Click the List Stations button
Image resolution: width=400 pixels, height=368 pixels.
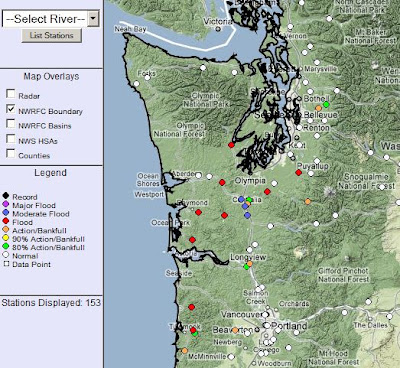coord(52,35)
